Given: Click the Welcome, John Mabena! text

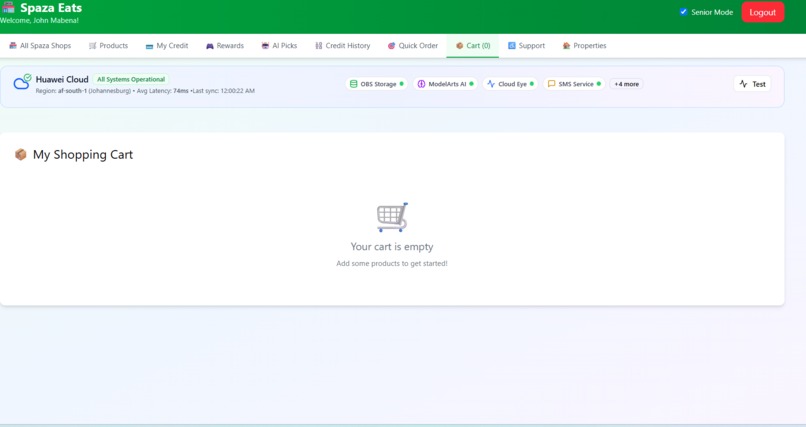Looking at the screenshot, I should point(40,21).
